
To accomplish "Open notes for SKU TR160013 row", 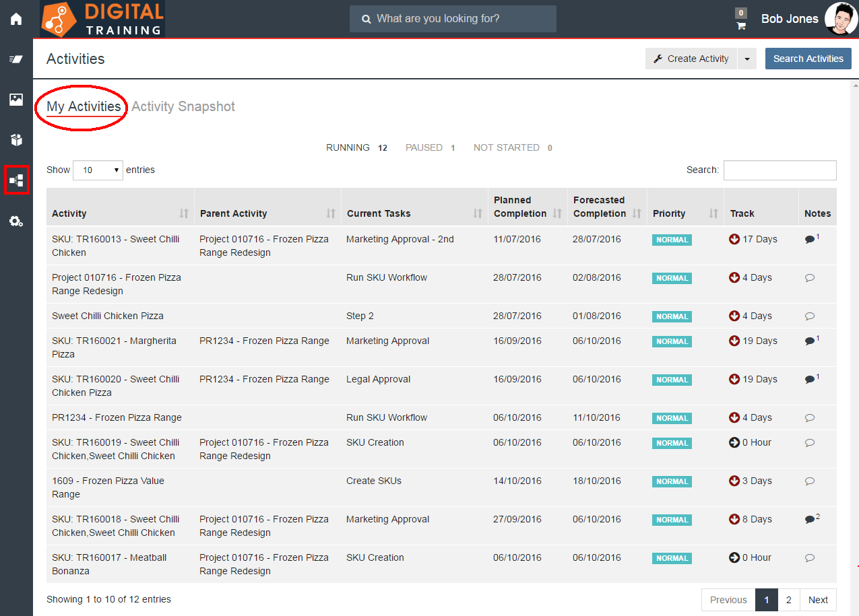I will 810,240.
